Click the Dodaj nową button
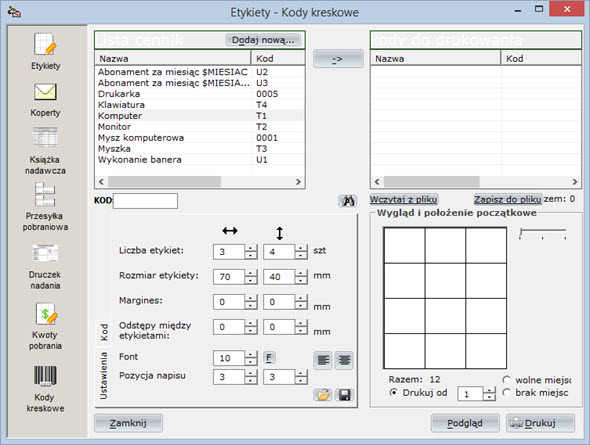The width and height of the screenshot is (590, 445). [263, 40]
